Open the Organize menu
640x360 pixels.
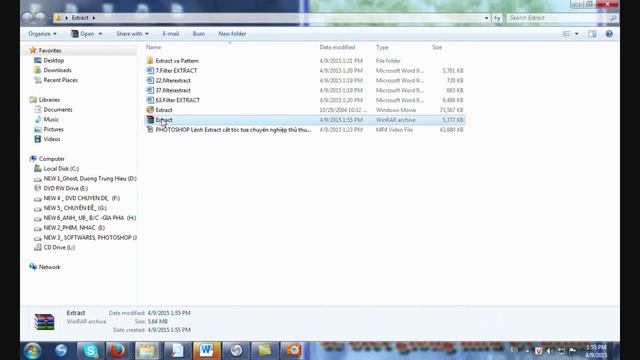(42, 34)
